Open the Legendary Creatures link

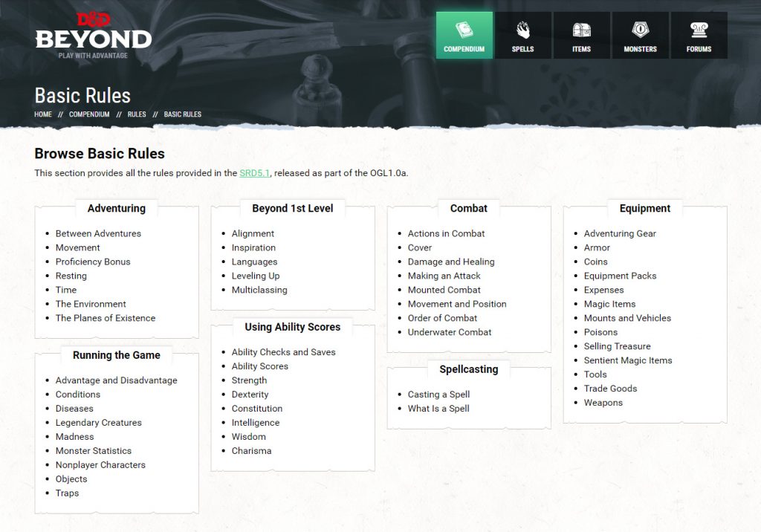(98, 423)
